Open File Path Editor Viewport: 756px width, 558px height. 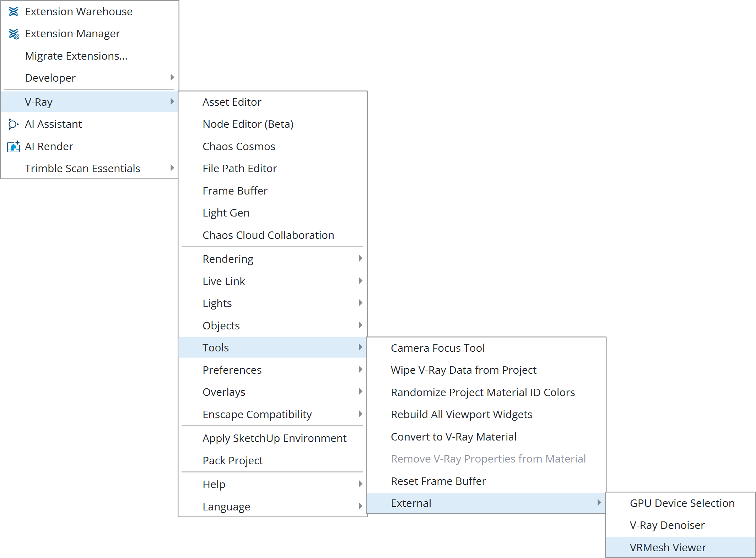point(272,169)
